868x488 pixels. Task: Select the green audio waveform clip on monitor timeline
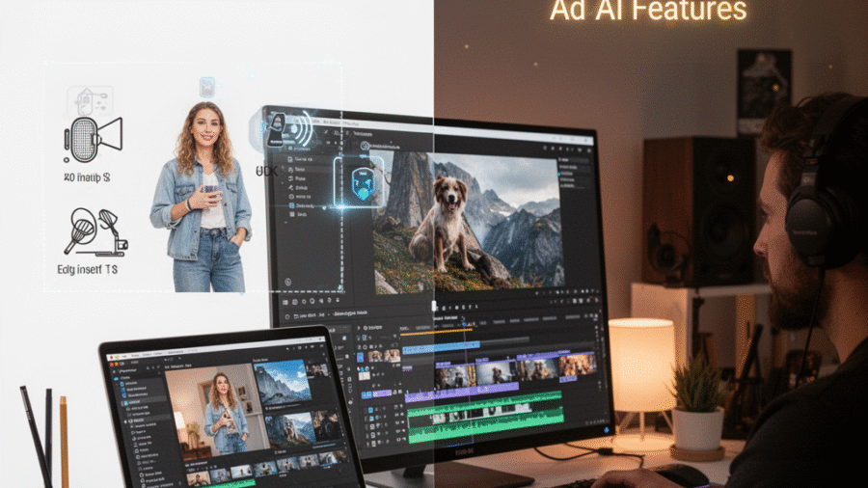pyautogui.click(x=485, y=416)
